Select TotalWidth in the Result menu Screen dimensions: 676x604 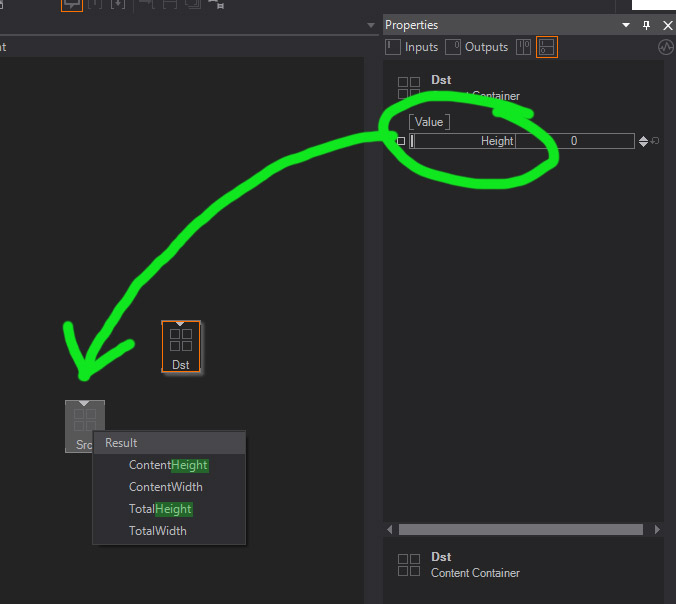coord(157,531)
